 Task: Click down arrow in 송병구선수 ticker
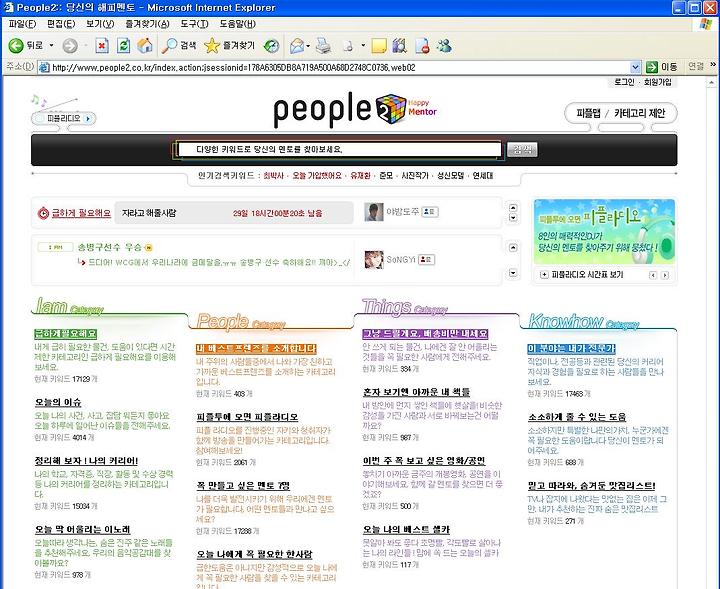click(513, 273)
